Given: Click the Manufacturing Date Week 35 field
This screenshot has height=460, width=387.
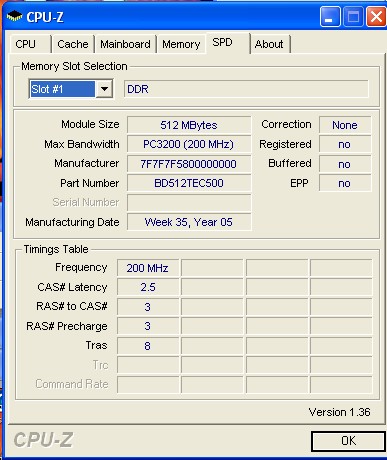Looking at the screenshot, I should pyautogui.click(x=189, y=222).
